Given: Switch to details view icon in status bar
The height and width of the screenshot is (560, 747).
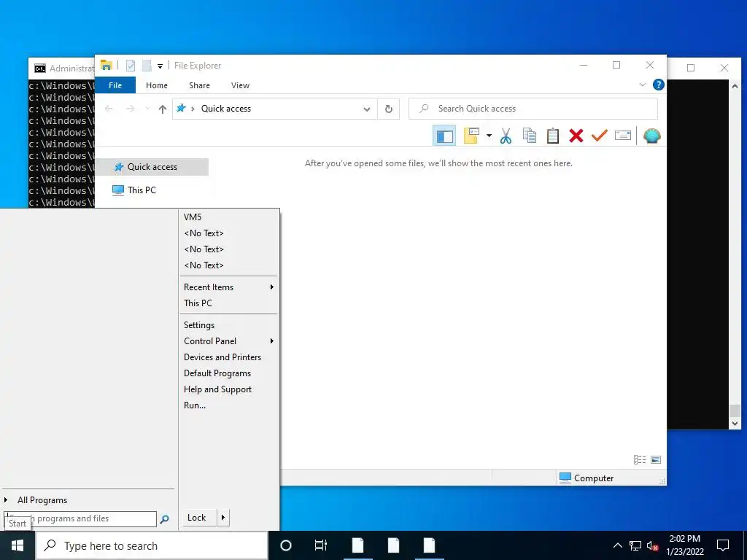Looking at the screenshot, I should pyautogui.click(x=640, y=459).
